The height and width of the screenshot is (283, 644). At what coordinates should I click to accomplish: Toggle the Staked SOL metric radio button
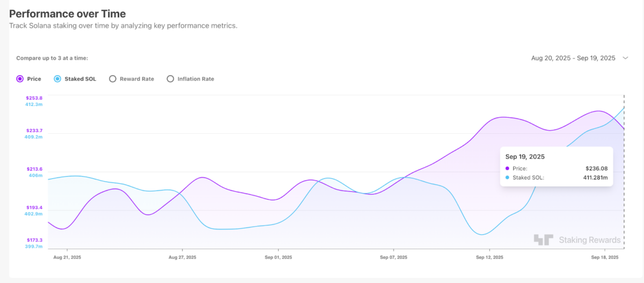(57, 79)
